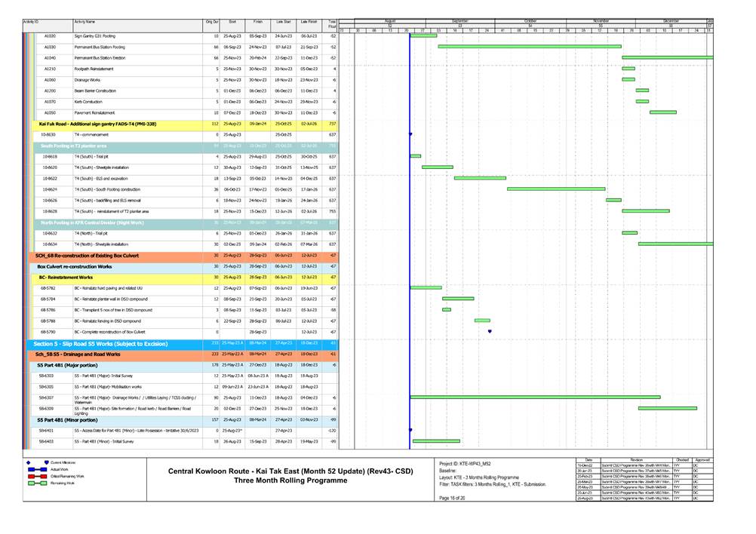Click the Critical Remaining Work legend icon

pos(38,477)
